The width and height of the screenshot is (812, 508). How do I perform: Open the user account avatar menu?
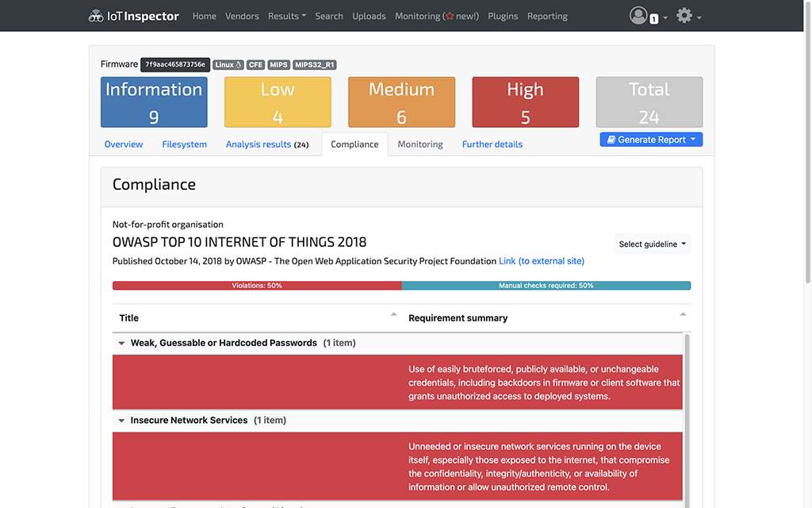point(639,16)
